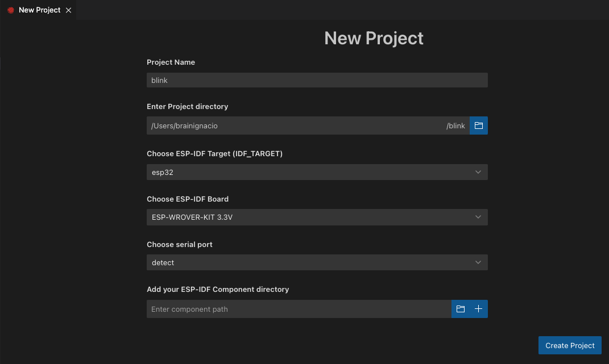
Task: Click the X to close the New Project tab
Action: point(68,10)
